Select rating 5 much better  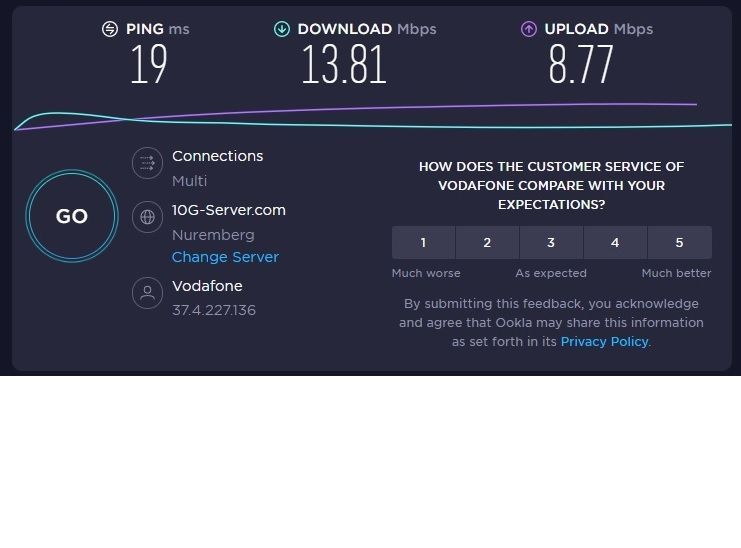tap(679, 242)
